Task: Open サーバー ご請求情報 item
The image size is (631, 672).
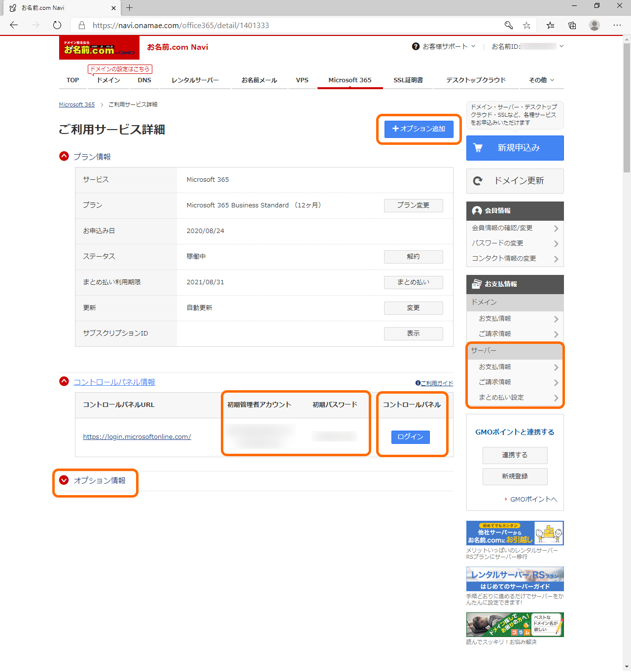Action: pos(515,382)
